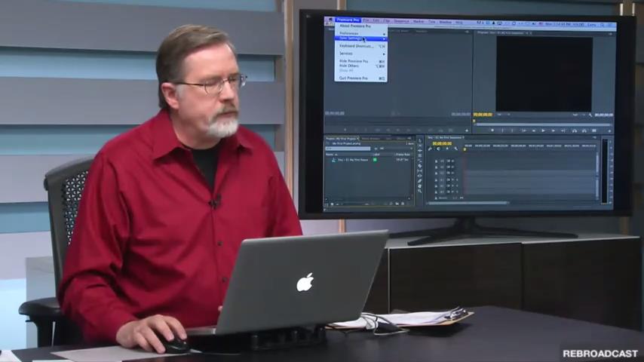Screen dimensions: 644x362
Task: Add marker button in Program monitor
Action: click(492, 130)
